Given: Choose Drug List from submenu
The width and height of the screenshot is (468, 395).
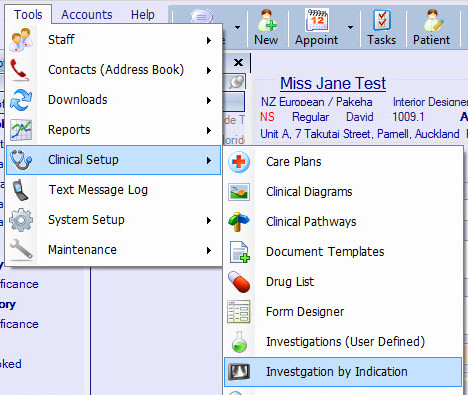Looking at the screenshot, I should (x=343, y=282).
